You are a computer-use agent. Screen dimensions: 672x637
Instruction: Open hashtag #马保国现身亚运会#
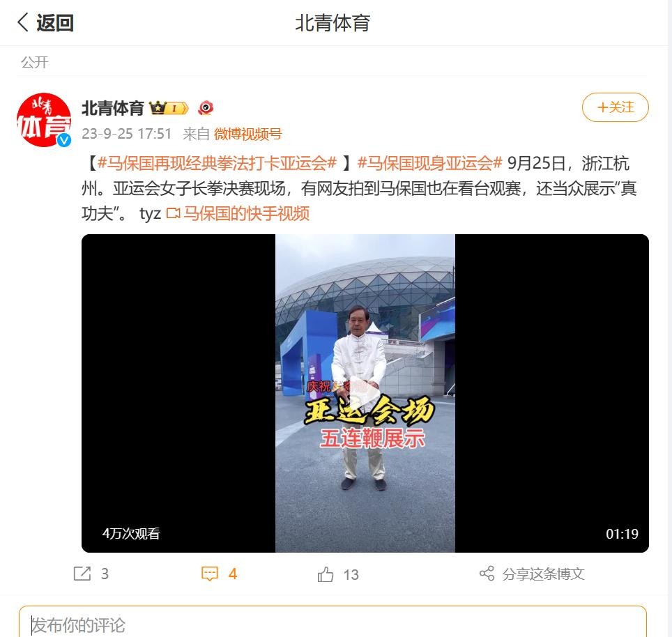click(x=429, y=163)
